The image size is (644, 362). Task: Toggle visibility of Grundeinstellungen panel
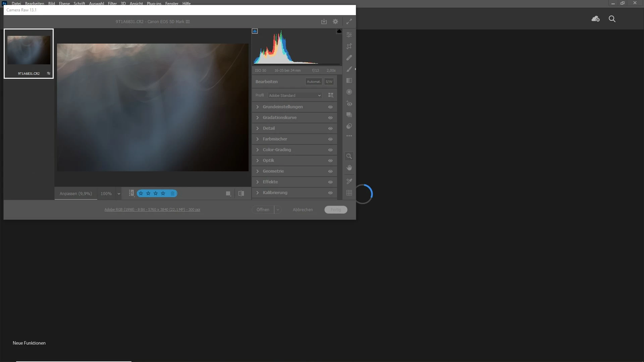click(330, 107)
